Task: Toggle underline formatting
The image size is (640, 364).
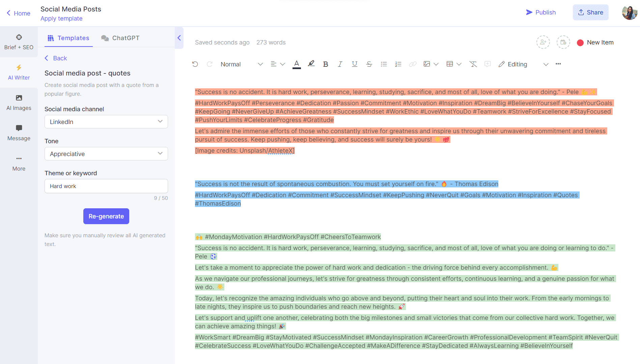Action: (355, 64)
